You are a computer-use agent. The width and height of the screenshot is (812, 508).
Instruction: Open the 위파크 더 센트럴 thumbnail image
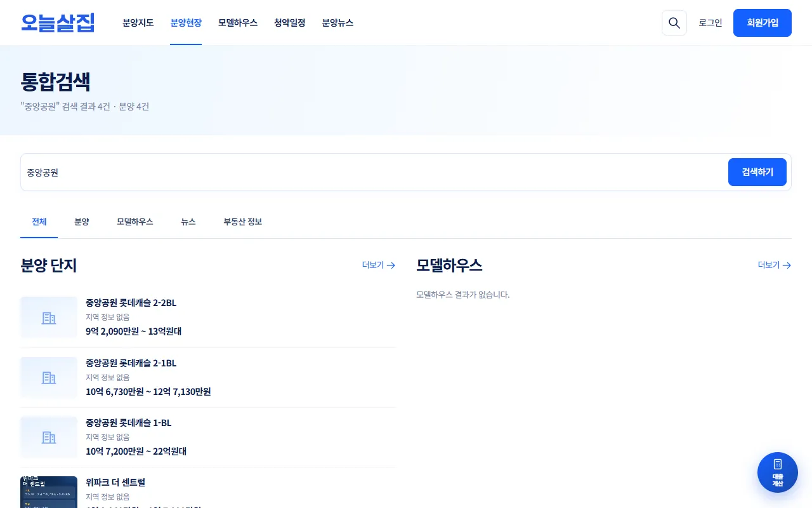click(x=49, y=492)
